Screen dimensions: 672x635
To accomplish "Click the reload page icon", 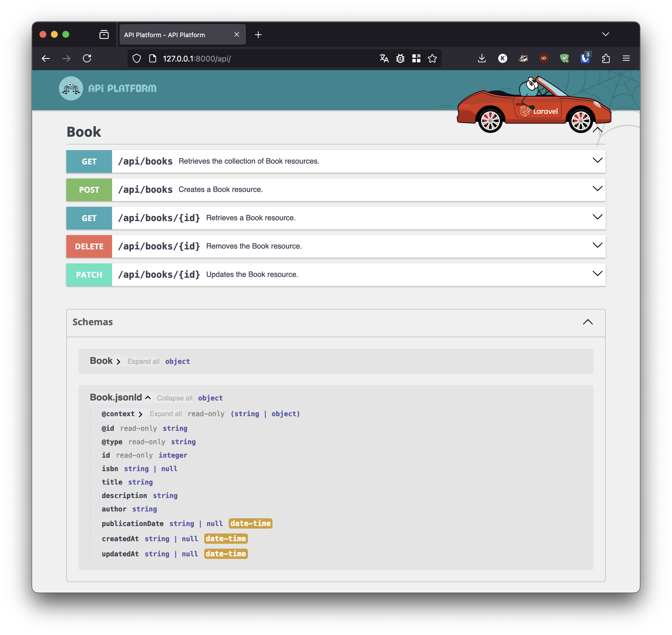I will 87,58.
